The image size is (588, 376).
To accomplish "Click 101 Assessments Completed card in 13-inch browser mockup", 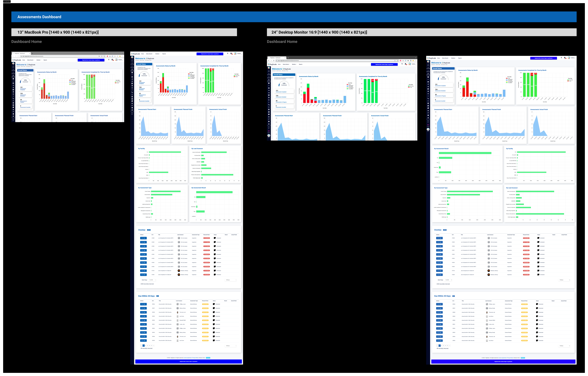I will tap(25, 88).
